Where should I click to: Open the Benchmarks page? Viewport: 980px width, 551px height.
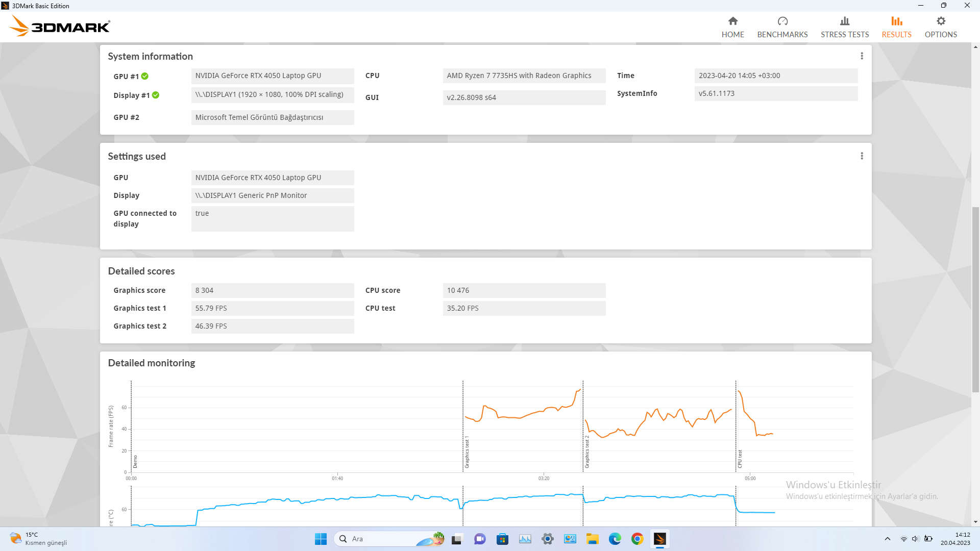[782, 27]
